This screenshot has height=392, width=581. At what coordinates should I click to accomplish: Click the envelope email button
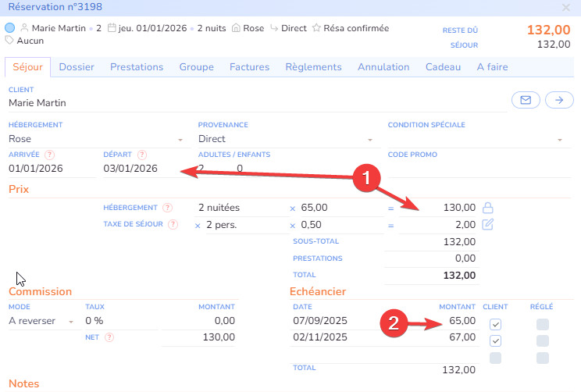click(526, 100)
